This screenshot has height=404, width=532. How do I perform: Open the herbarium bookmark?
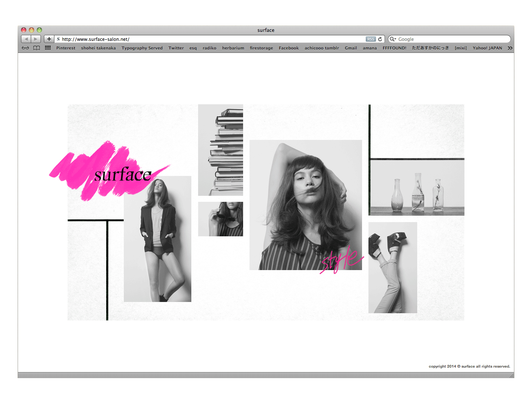click(233, 48)
